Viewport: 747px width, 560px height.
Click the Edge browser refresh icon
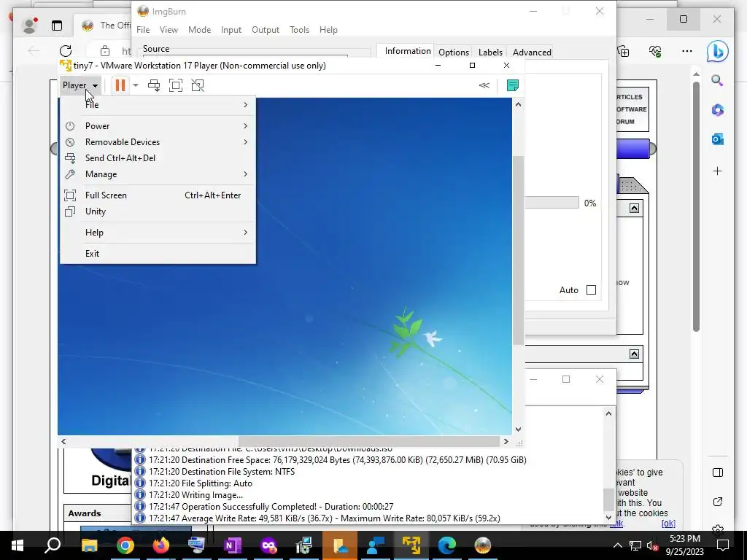66,50
